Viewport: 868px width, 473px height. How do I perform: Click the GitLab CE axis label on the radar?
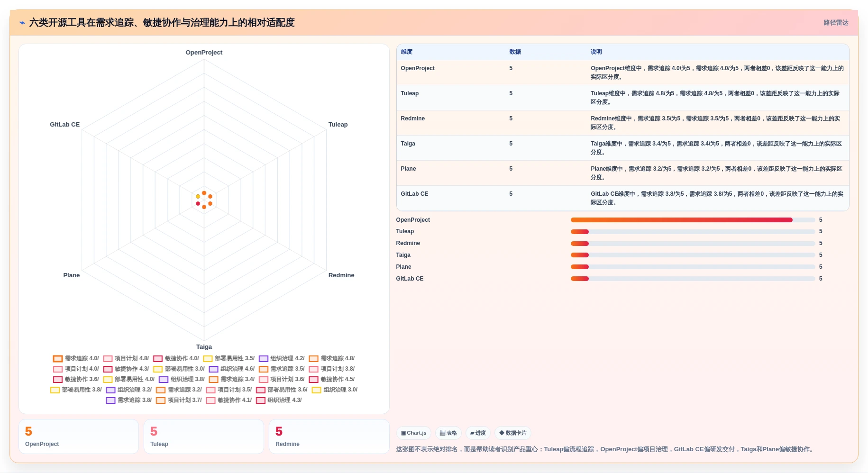(x=65, y=125)
